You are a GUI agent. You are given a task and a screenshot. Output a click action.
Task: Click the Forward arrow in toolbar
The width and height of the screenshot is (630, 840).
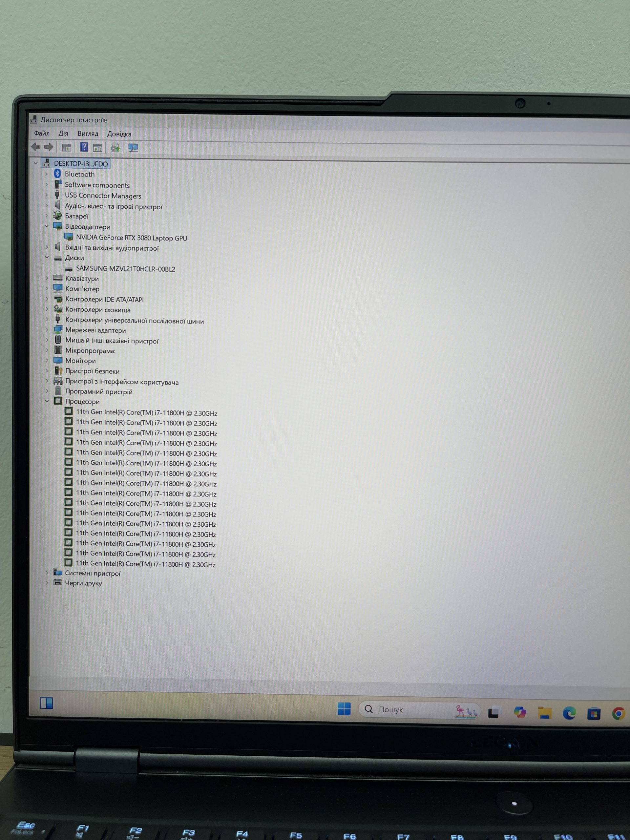tap(49, 147)
